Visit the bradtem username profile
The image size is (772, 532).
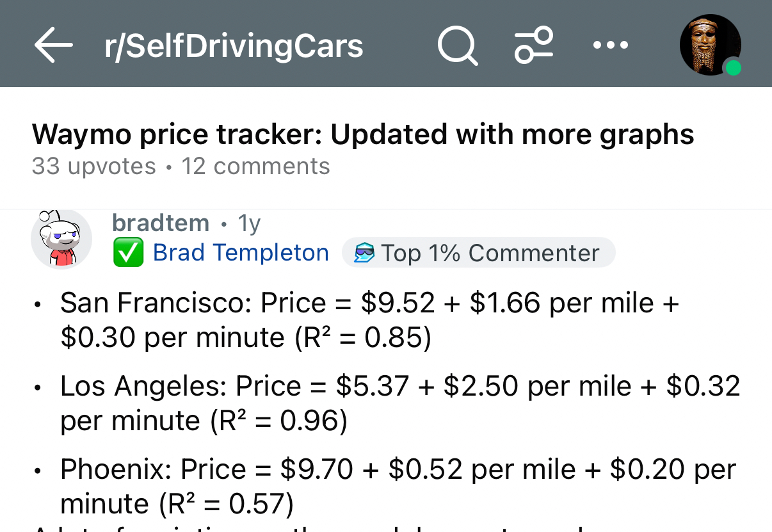point(160,223)
